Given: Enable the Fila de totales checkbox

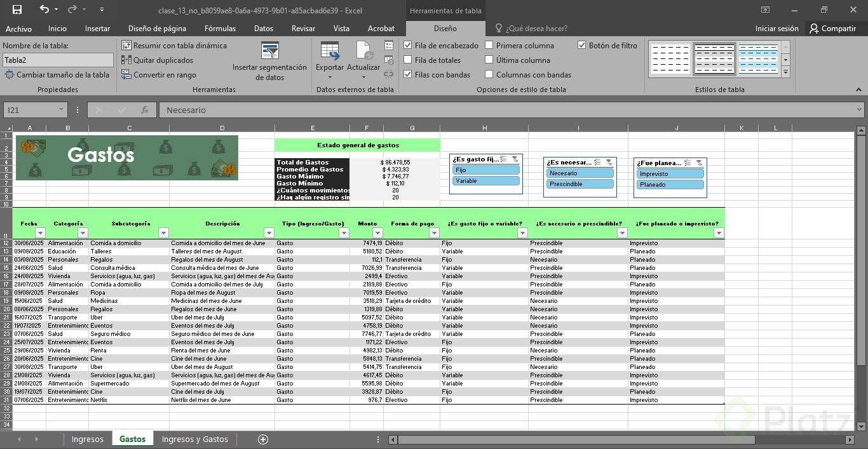Looking at the screenshot, I should click(x=408, y=60).
